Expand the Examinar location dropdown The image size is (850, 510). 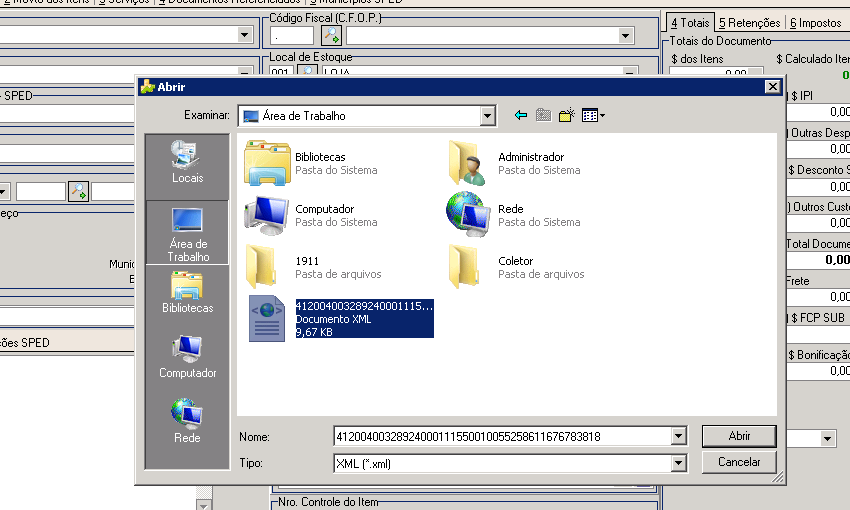(x=487, y=115)
